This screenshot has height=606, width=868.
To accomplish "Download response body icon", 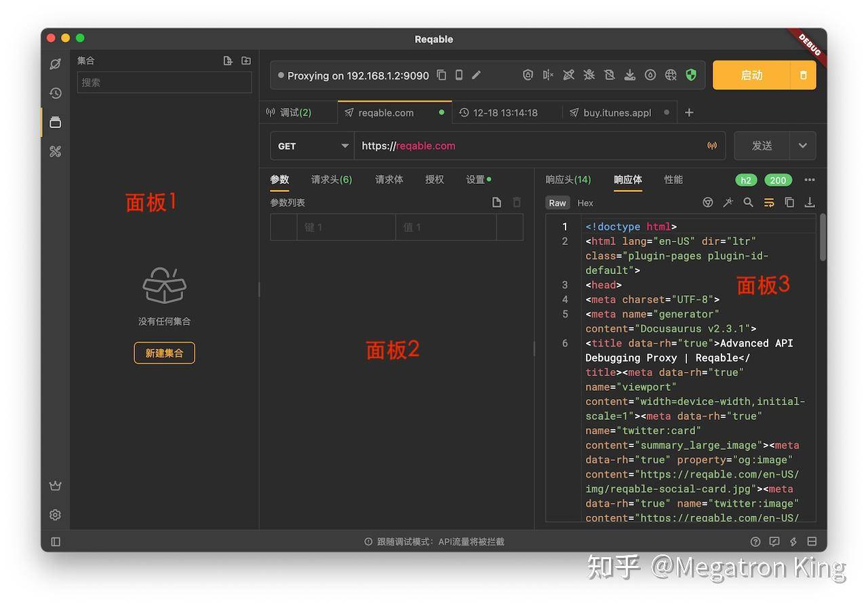I will [810, 202].
